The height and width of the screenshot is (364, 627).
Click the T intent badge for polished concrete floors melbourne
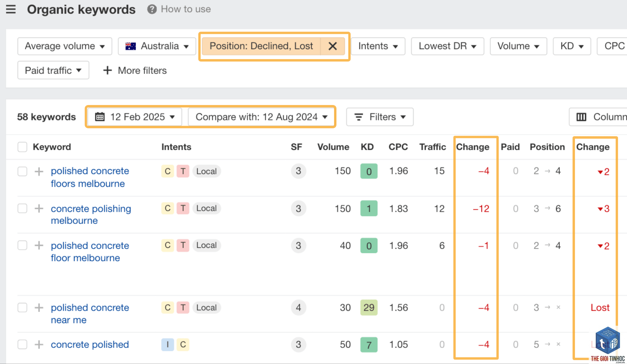click(x=183, y=171)
